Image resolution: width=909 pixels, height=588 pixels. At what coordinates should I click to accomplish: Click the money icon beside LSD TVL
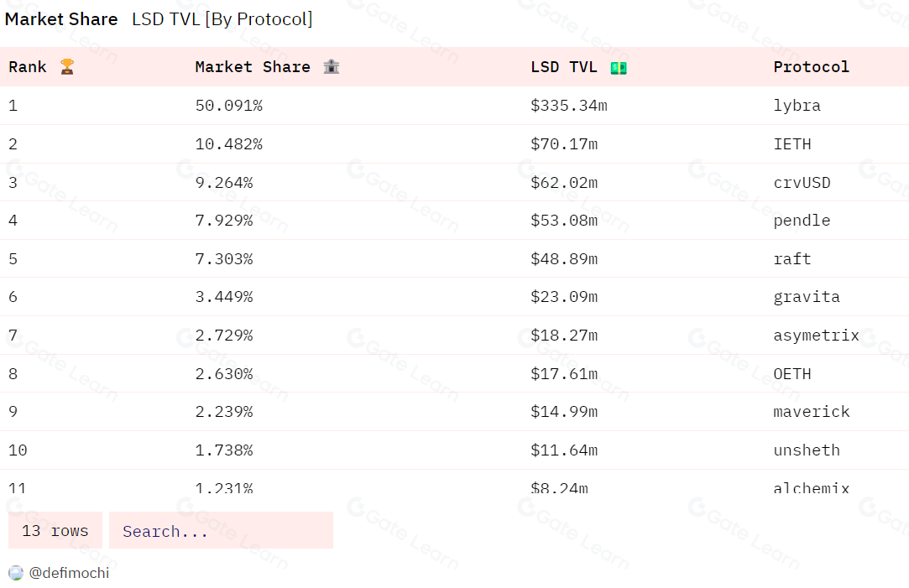pos(619,67)
